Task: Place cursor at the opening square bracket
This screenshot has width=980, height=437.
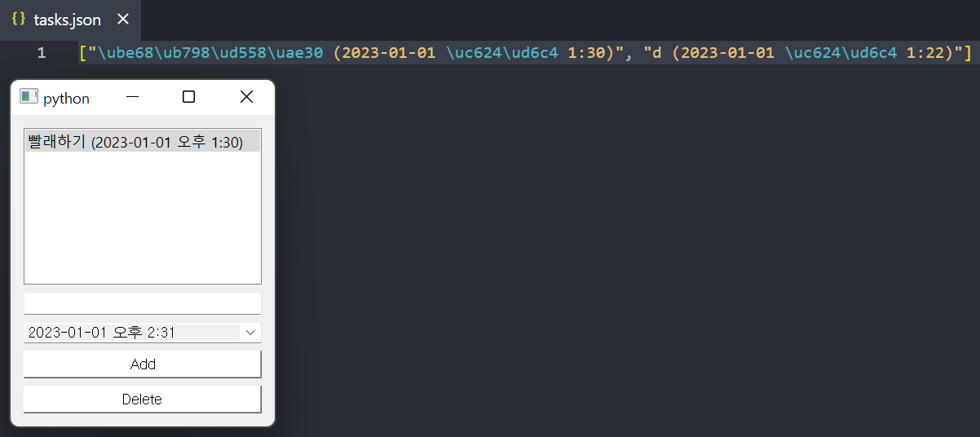Action: point(83,53)
